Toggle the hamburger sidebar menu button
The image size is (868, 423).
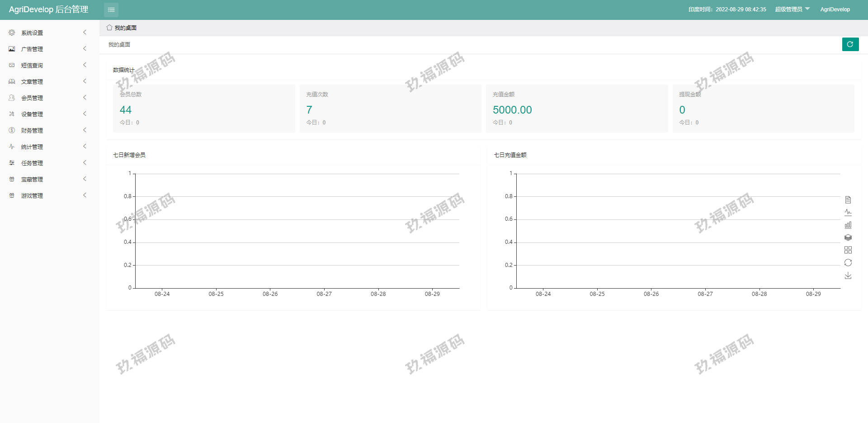pyautogui.click(x=111, y=10)
